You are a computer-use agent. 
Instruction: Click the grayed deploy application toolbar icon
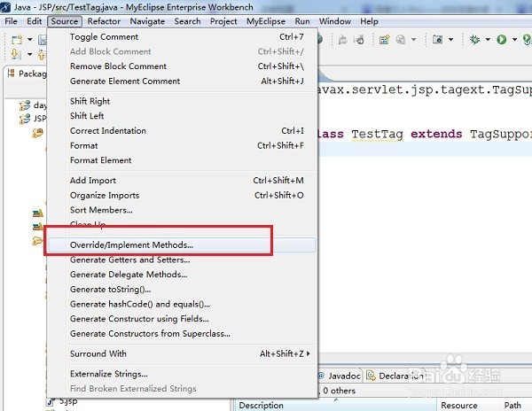(x=342, y=40)
